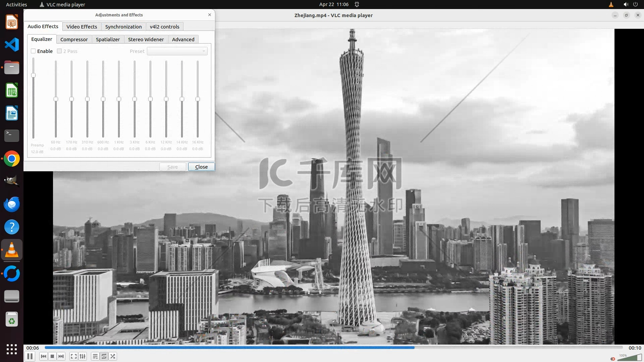
Task: Switch to the Video Effects tab
Action: [x=82, y=26]
